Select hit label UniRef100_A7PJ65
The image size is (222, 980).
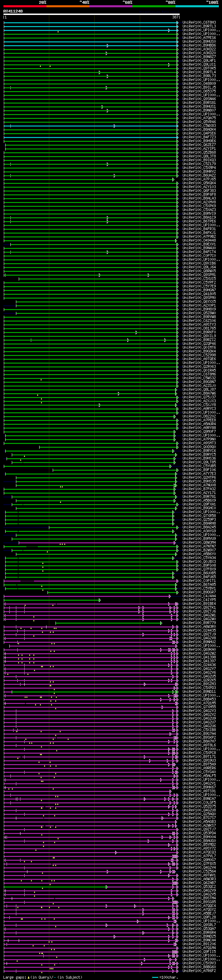(199, 180)
